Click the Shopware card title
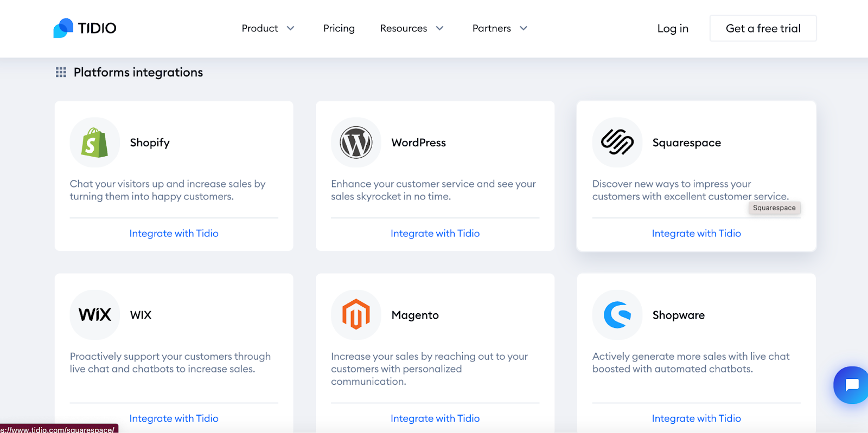The width and height of the screenshot is (868, 433). click(679, 315)
